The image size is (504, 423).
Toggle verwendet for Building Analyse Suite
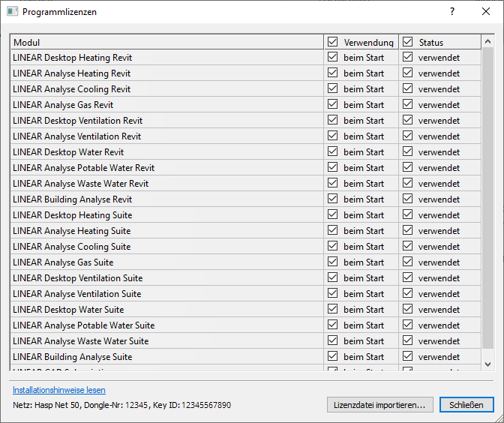click(407, 356)
